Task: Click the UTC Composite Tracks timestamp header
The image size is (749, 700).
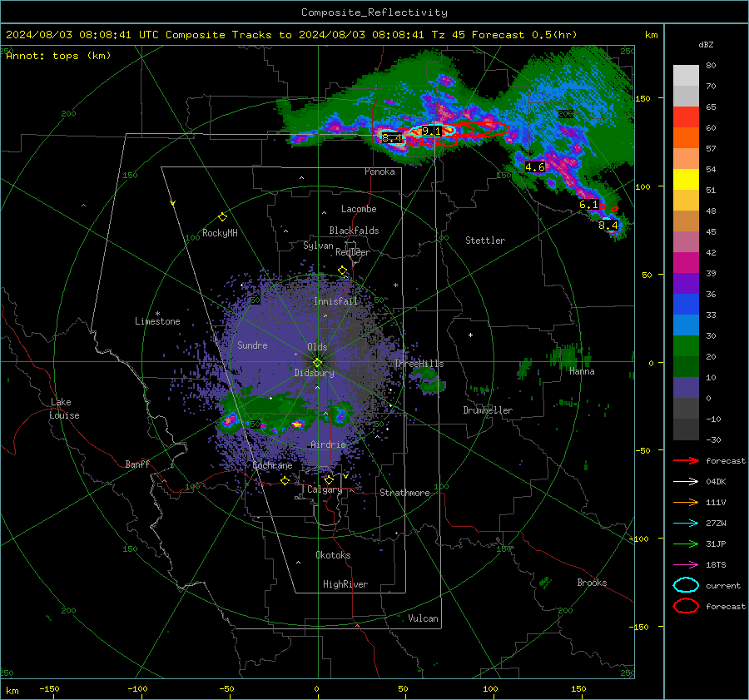Action: [x=291, y=35]
